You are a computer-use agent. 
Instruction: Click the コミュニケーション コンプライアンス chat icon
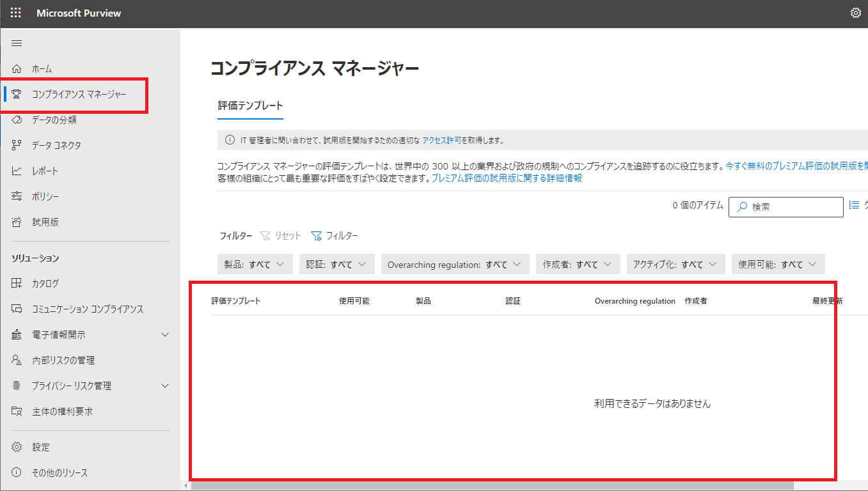coord(17,309)
